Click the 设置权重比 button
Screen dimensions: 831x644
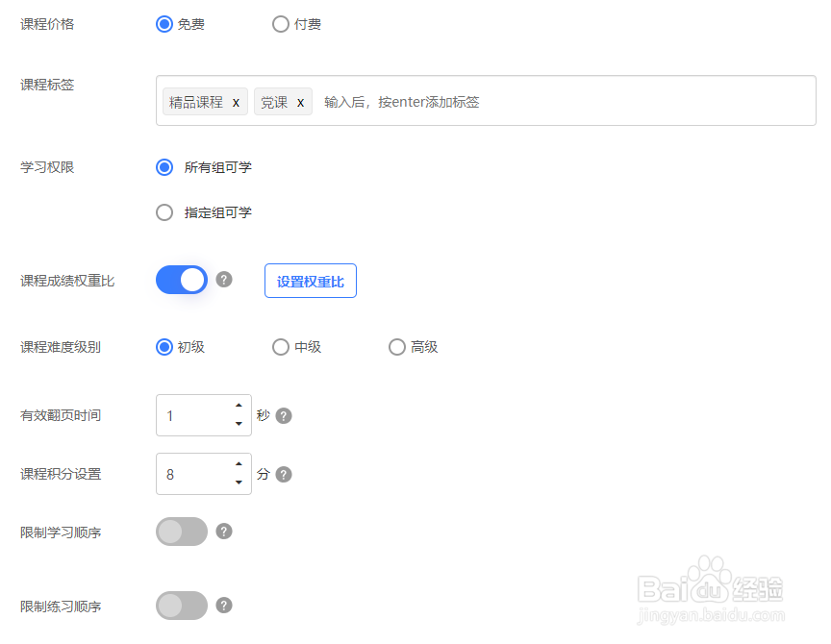(x=310, y=281)
